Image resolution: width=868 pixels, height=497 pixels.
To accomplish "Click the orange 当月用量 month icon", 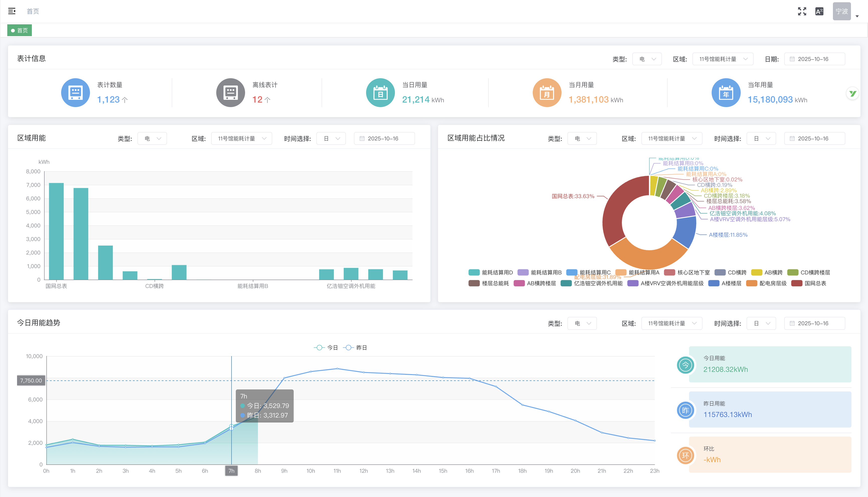I will point(547,93).
